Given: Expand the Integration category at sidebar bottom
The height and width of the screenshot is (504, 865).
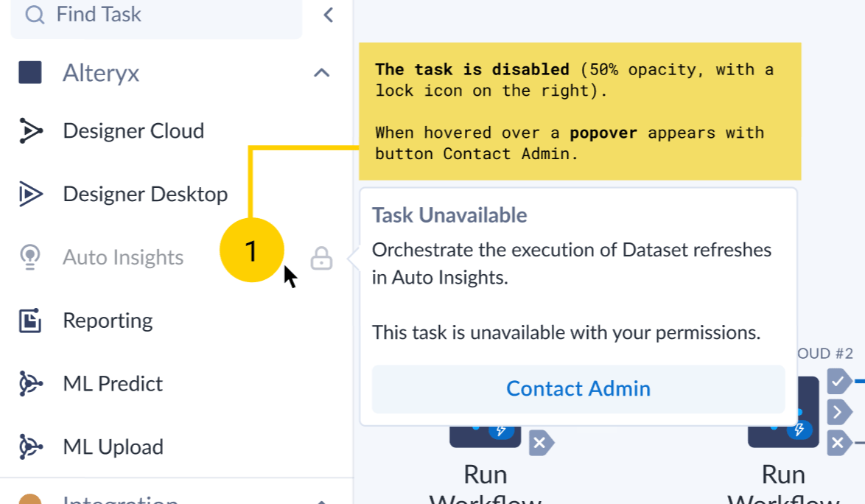Looking at the screenshot, I should click(x=321, y=500).
